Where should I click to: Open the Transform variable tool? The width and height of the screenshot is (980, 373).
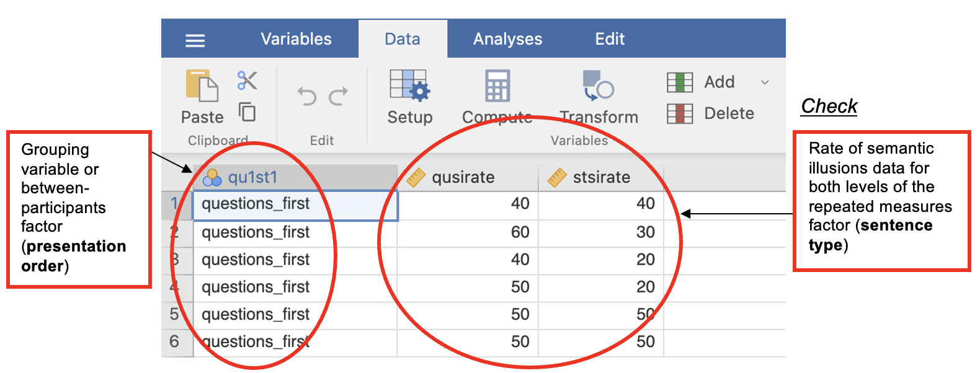pos(598,86)
